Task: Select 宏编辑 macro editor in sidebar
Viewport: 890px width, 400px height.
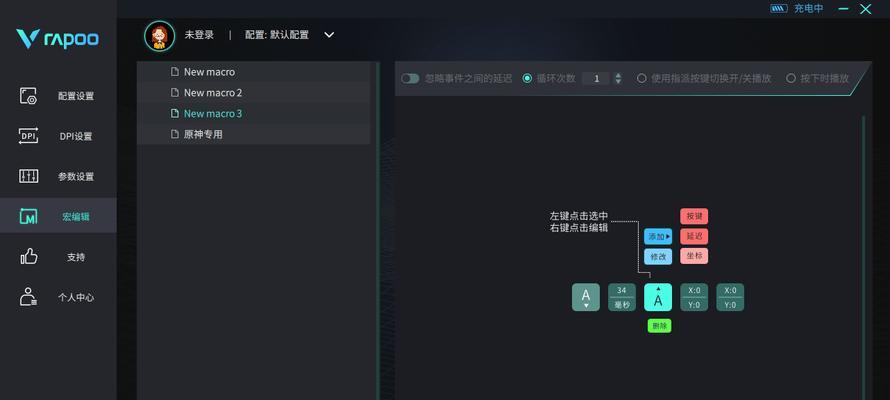Action: (58, 217)
